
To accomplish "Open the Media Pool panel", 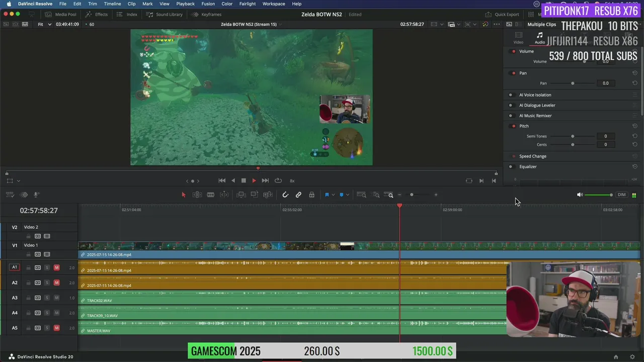I will coord(61,14).
